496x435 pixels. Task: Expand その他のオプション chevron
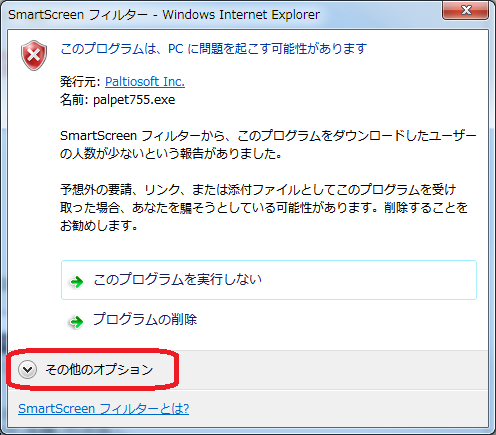click(27, 369)
